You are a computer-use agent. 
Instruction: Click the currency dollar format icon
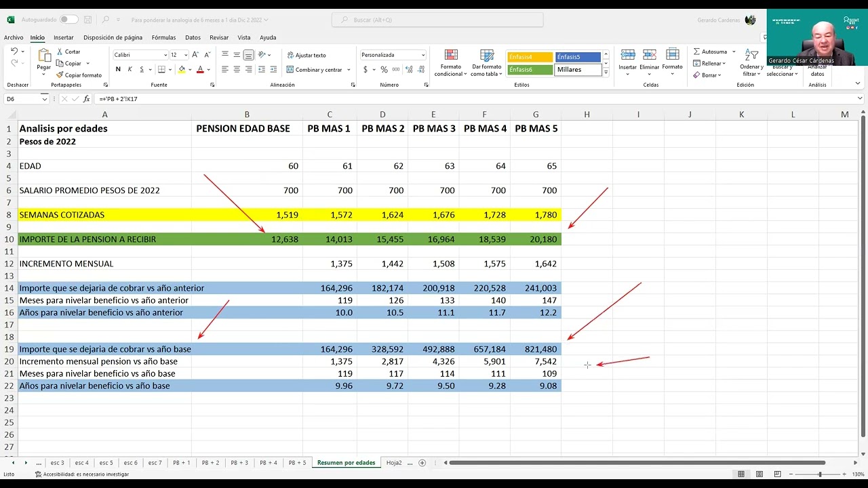tap(366, 69)
